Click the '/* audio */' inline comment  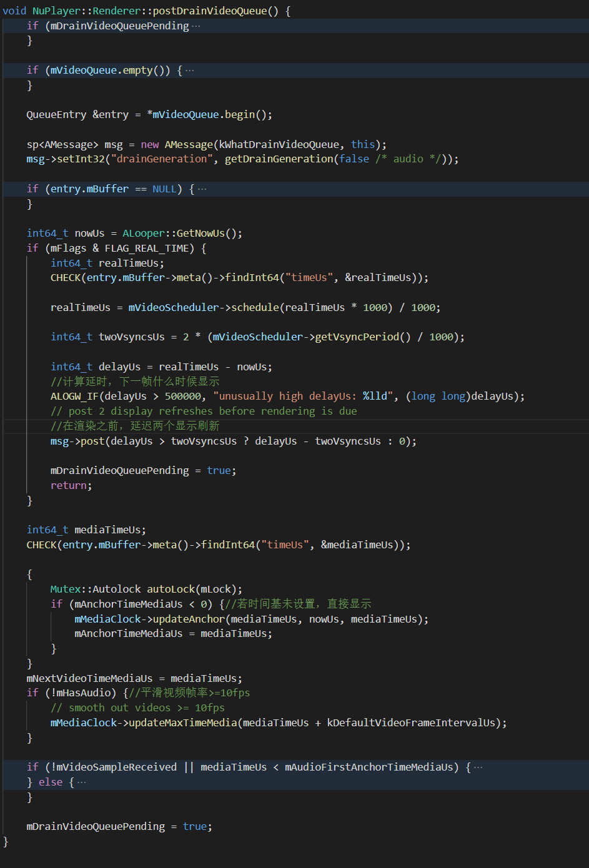pyautogui.click(x=408, y=159)
